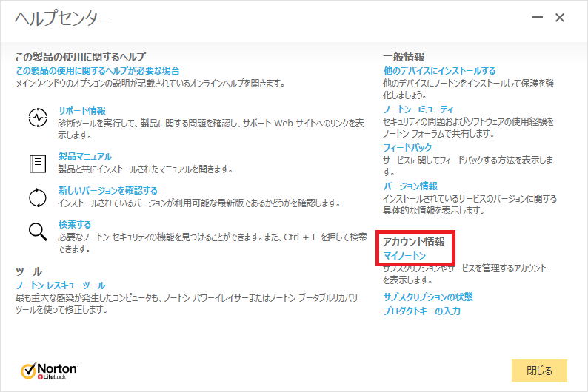
Task: Click the アカウント情報 section heading
Action: 414,242
